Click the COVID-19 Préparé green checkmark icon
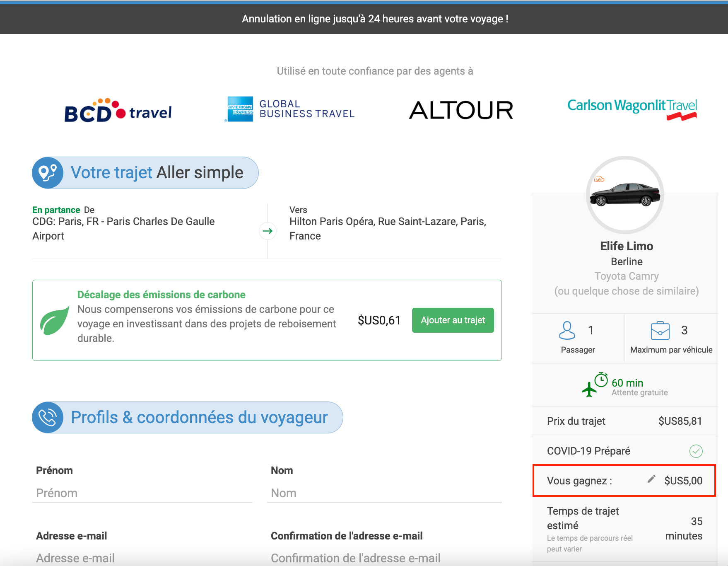 coord(696,451)
